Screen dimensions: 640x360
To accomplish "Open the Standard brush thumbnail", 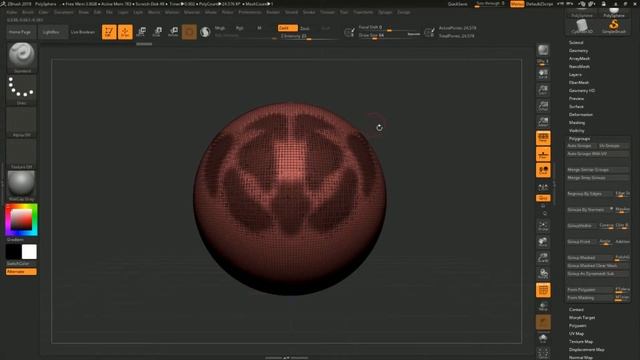I will tap(21, 57).
